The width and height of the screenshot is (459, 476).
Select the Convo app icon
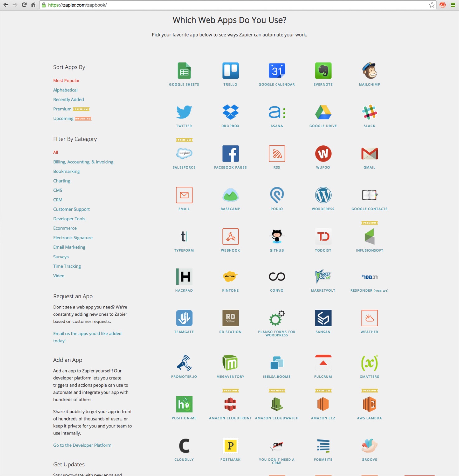pyautogui.click(x=277, y=276)
